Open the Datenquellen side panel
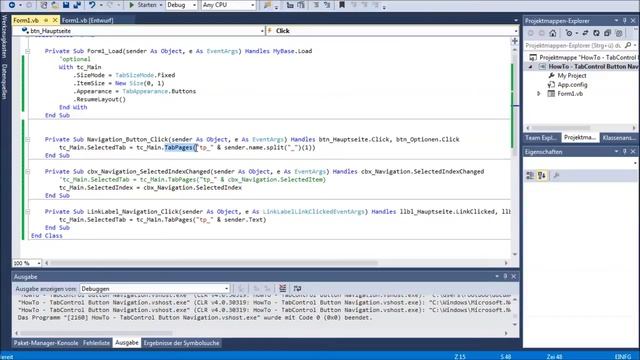Image resolution: width=640 pixels, height=360 pixels. (x=4, y=81)
